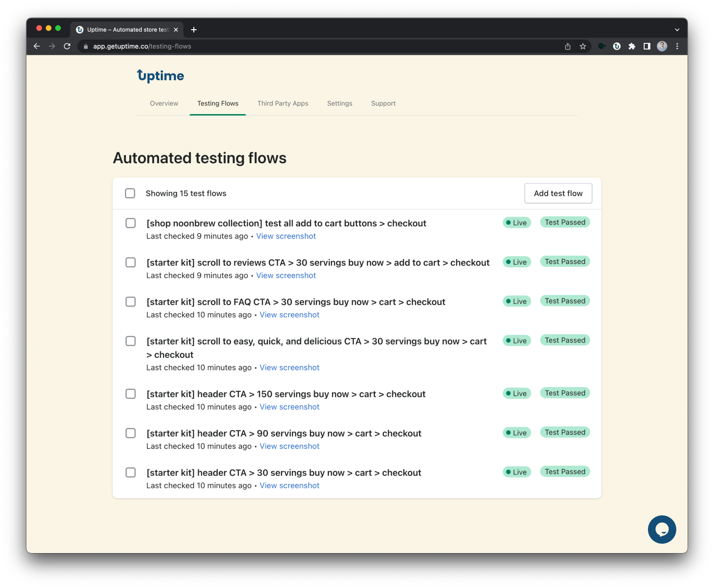
Task: Click Live badge on scroll to reviews flow
Action: [x=517, y=262]
